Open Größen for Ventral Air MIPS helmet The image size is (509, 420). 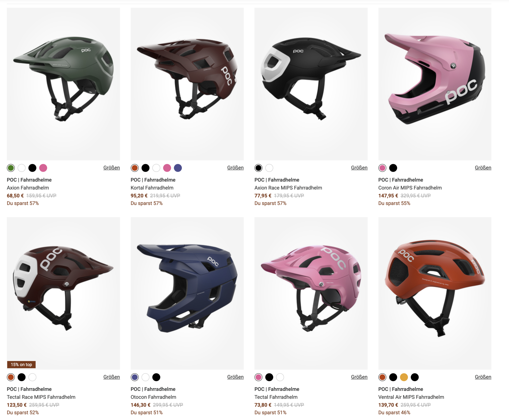(483, 377)
